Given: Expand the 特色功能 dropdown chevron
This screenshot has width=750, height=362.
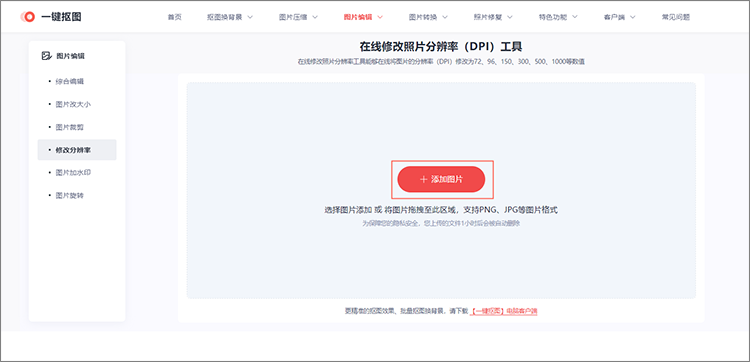Looking at the screenshot, I should (x=575, y=17).
